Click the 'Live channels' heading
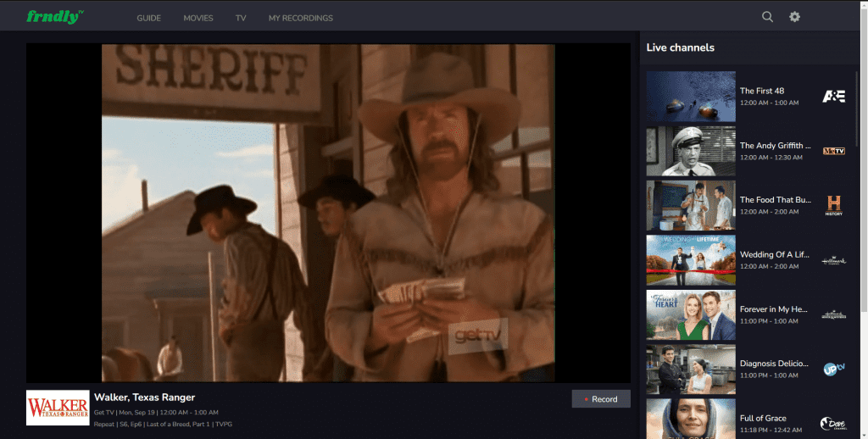The image size is (868, 439). (681, 47)
